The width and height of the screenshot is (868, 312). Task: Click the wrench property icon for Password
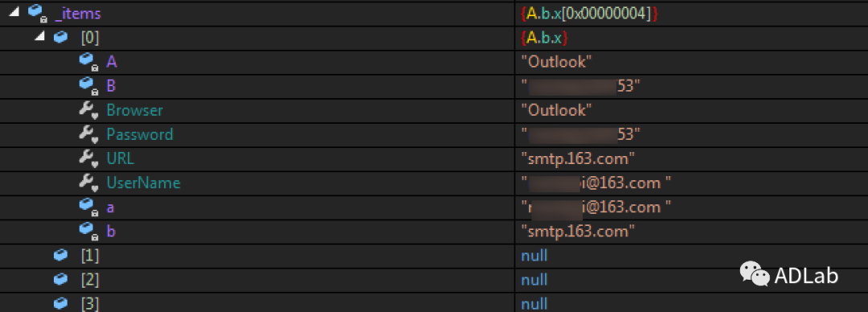pyautogui.click(x=88, y=134)
